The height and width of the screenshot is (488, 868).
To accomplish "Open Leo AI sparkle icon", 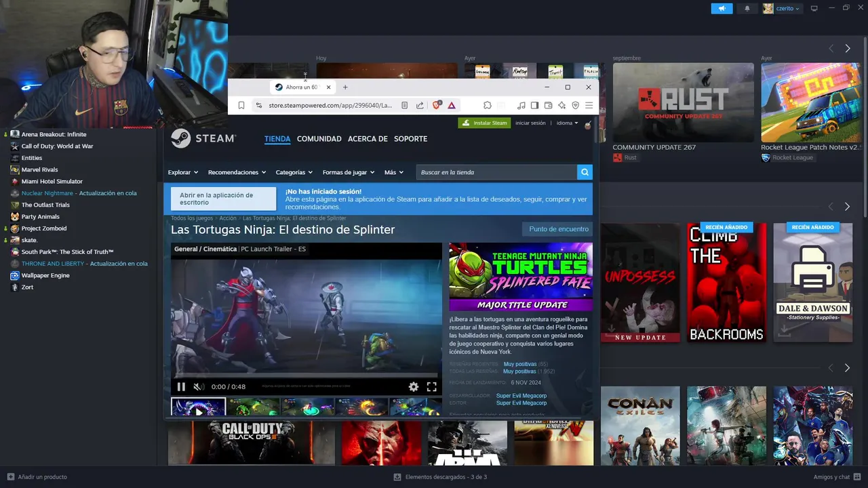I will pyautogui.click(x=561, y=105).
